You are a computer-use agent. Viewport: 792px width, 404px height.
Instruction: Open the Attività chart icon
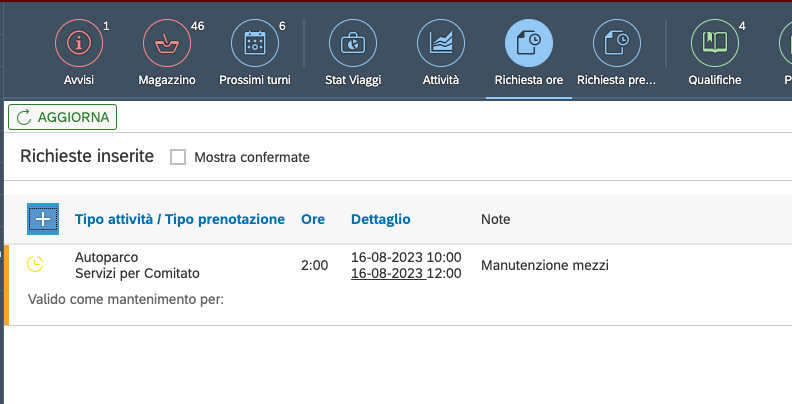pos(441,43)
